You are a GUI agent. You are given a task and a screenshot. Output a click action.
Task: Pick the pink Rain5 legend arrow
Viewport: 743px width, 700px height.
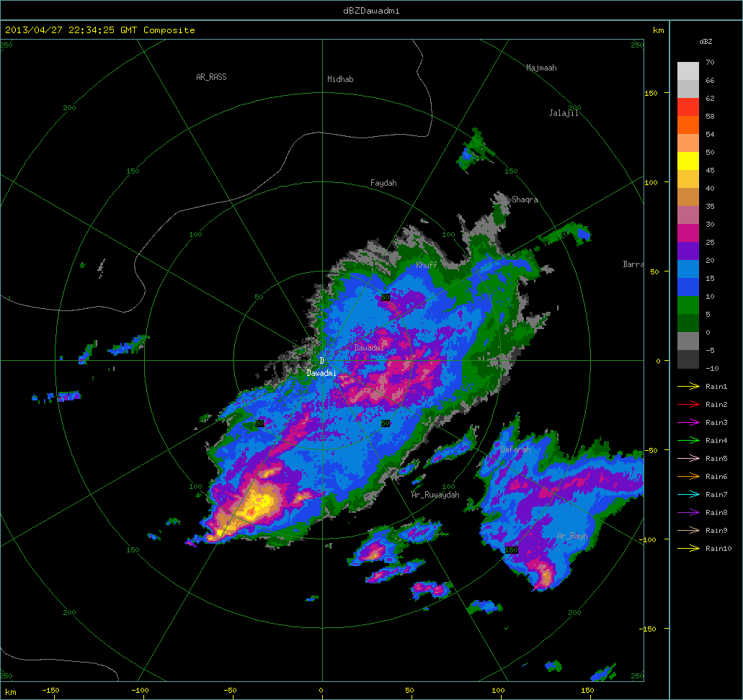688,459
